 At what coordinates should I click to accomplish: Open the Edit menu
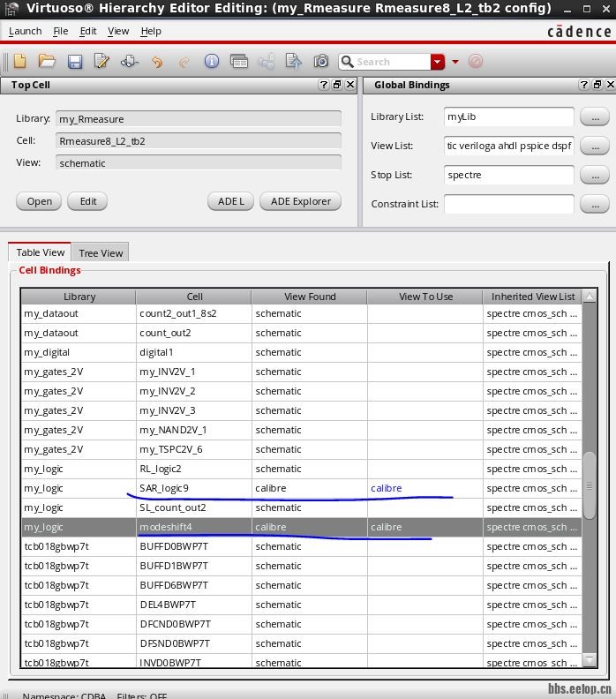[88, 31]
